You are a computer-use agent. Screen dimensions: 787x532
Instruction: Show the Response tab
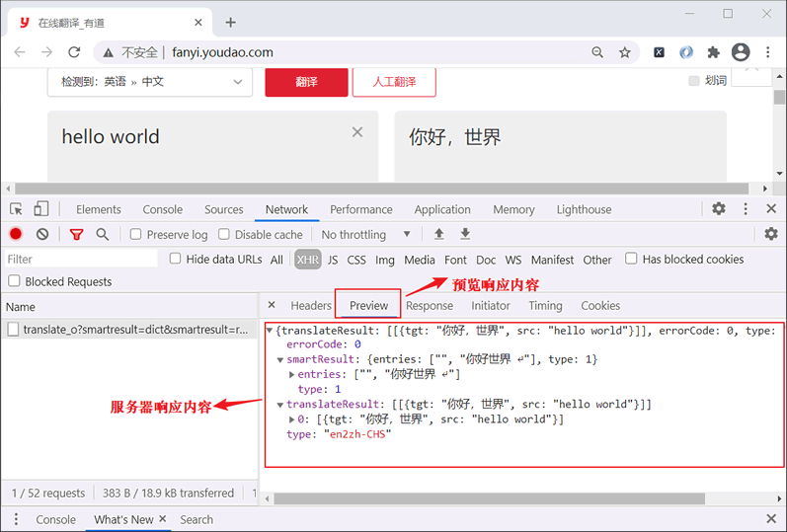pos(430,306)
